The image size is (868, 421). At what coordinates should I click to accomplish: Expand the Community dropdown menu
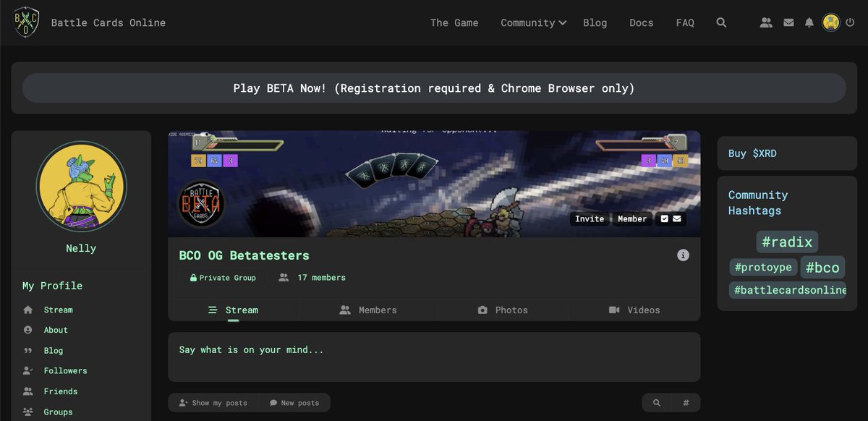coord(533,22)
